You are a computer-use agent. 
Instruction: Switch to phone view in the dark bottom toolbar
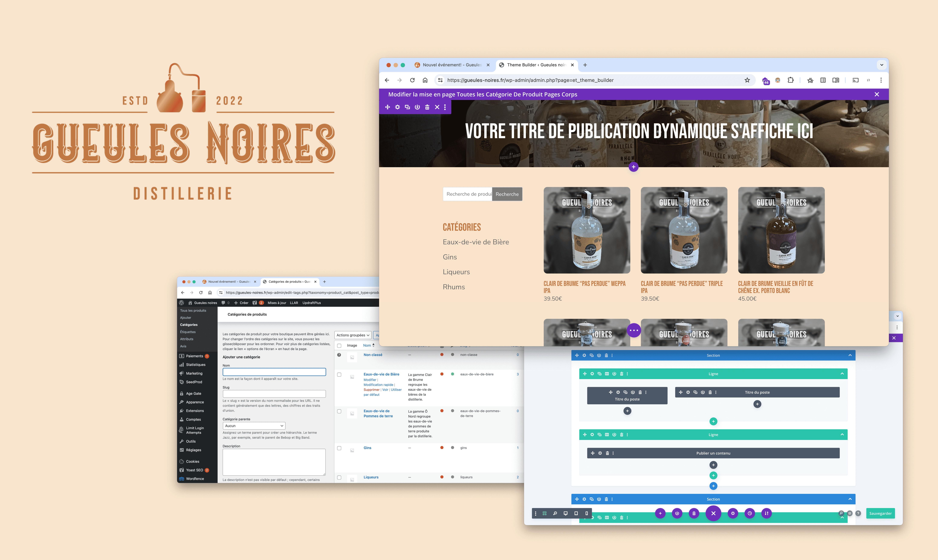pyautogui.click(x=587, y=513)
